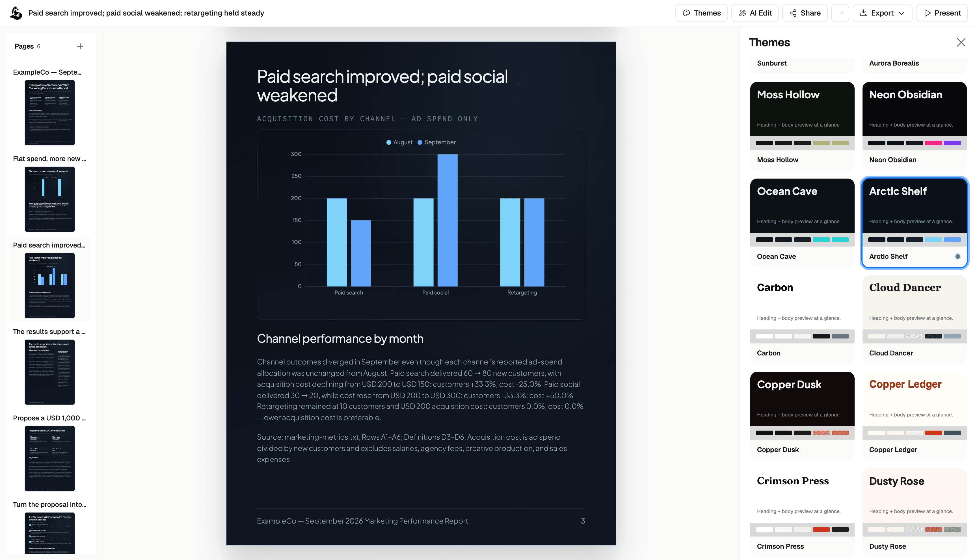Select the Neon Obsidian theme

click(x=914, y=126)
